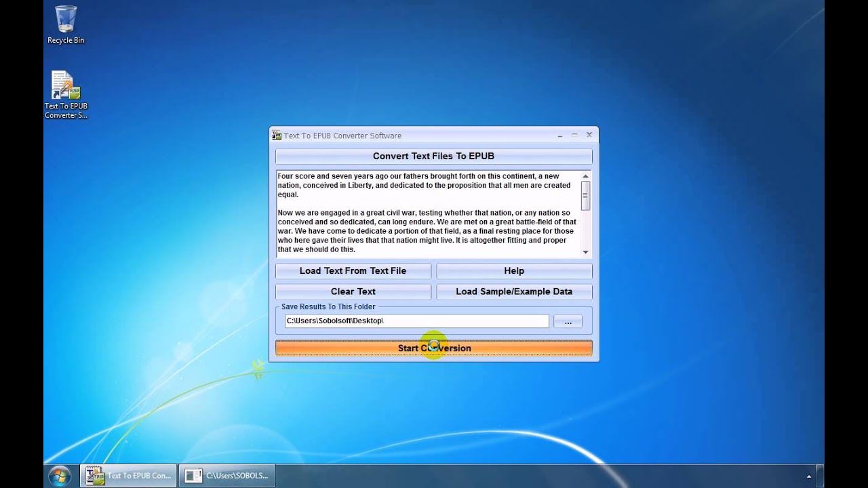868x488 pixels.
Task: Click the save folder path field
Action: tap(416, 321)
